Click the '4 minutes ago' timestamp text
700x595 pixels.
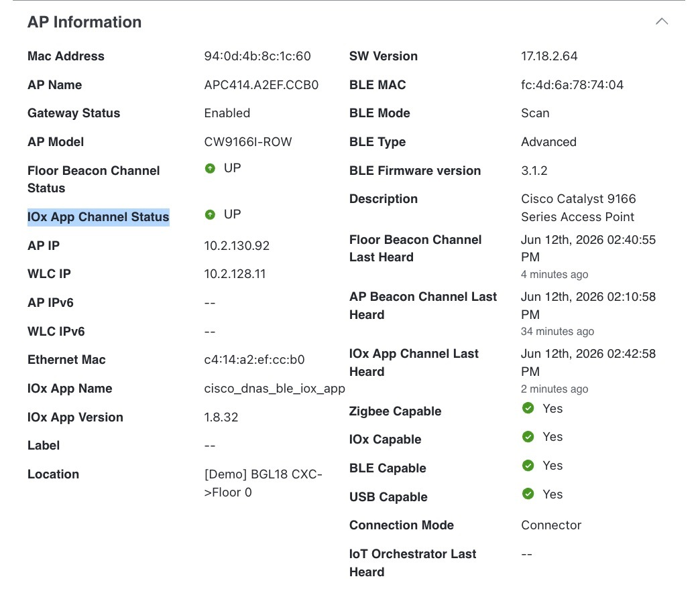pyautogui.click(x=555, y=274)
